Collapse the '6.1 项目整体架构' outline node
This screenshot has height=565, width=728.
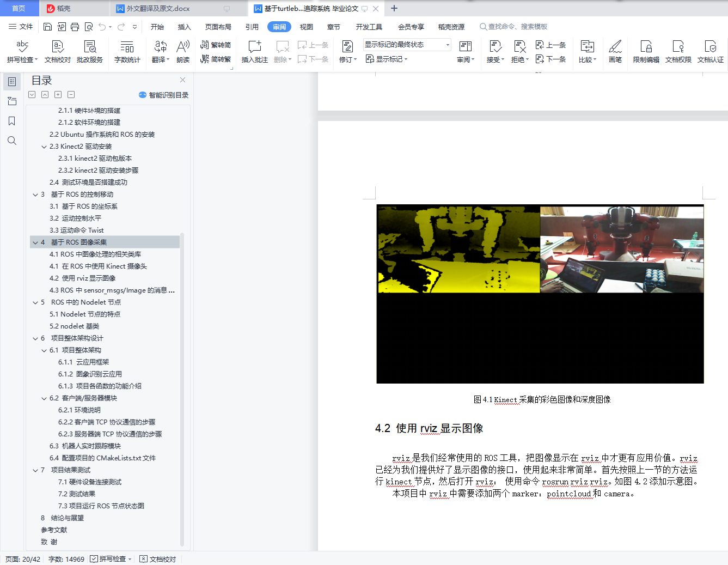44,350
